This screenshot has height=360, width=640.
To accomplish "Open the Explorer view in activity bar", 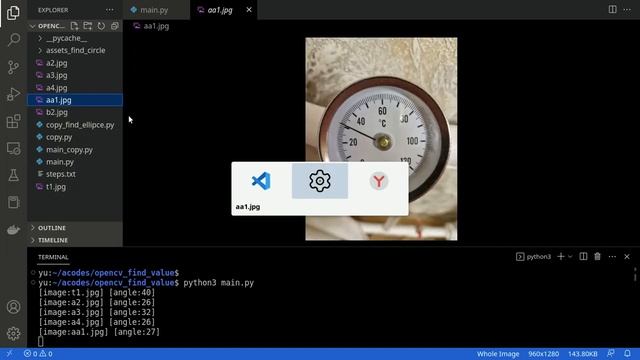I will pos(13,13).
